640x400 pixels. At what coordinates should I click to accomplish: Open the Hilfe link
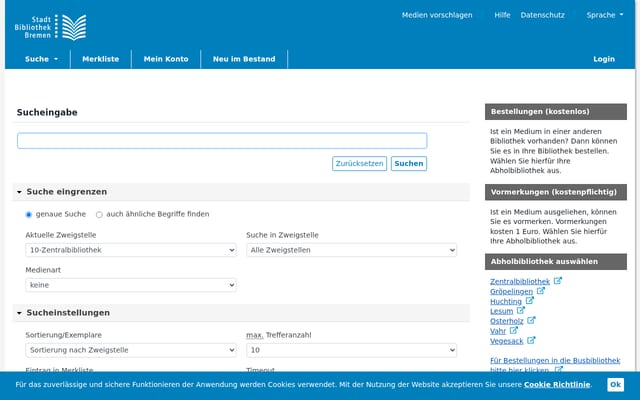[x=502, y=15]
